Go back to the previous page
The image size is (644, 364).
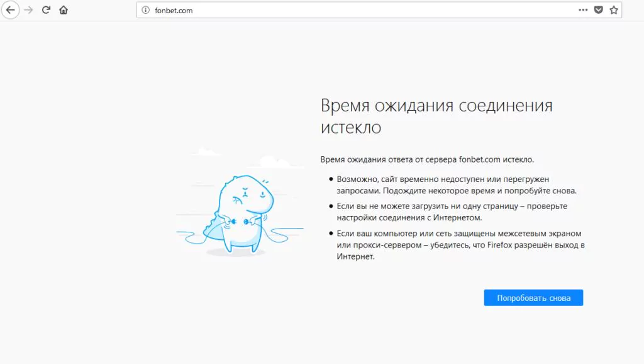[10, 10]
